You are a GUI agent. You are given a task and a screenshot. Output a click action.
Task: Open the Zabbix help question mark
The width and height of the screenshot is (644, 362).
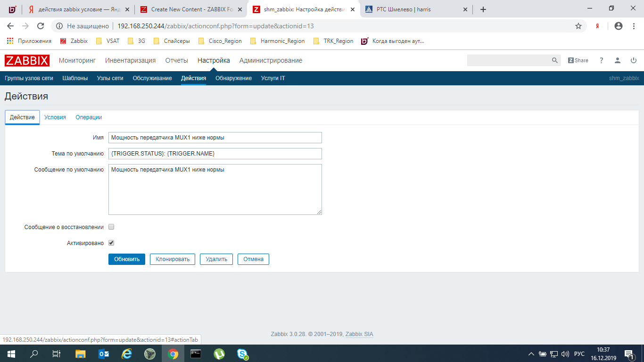601,60
